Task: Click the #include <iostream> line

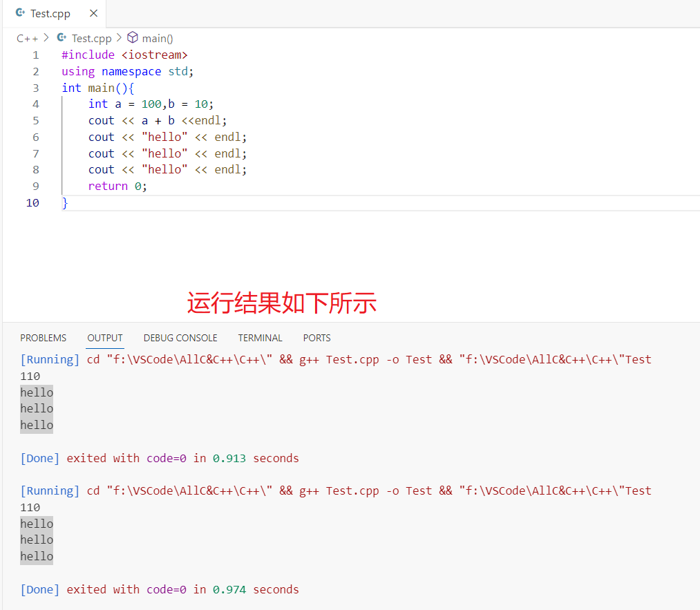Action: click(x=124, y=55)
